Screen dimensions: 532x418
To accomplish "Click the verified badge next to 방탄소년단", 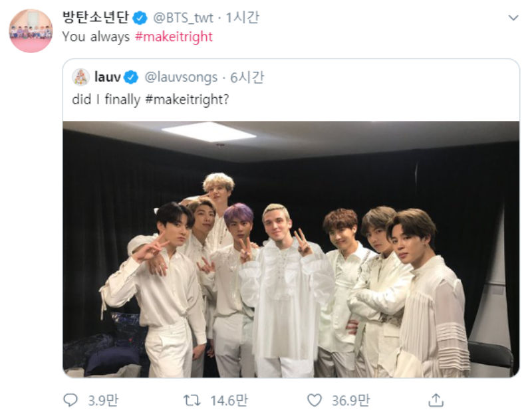I will coord(138,16).
